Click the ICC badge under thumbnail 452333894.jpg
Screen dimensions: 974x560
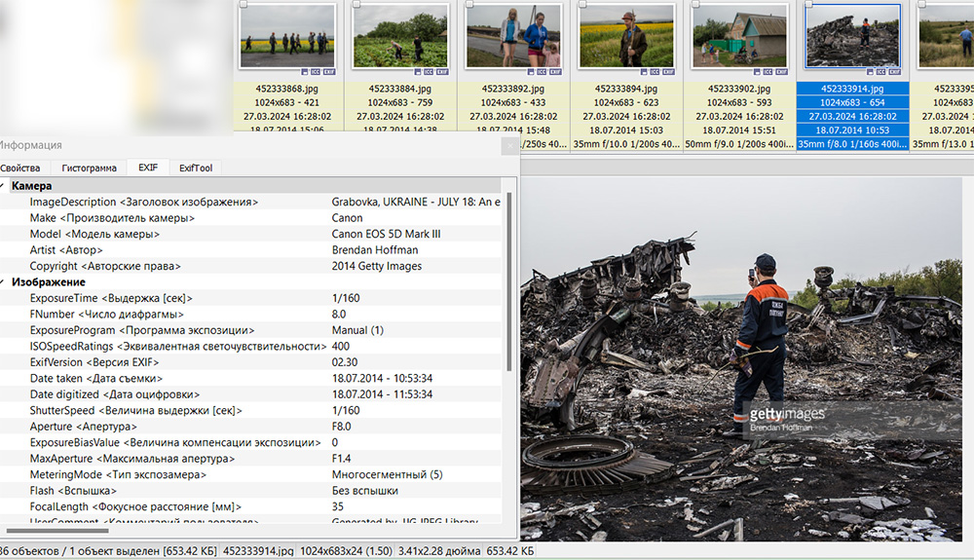click(655, 72)
